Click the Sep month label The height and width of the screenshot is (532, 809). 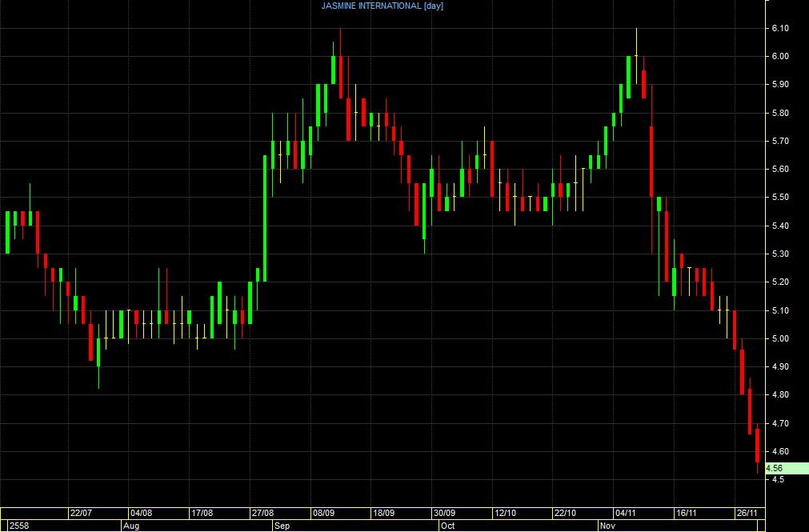point(282,526)
